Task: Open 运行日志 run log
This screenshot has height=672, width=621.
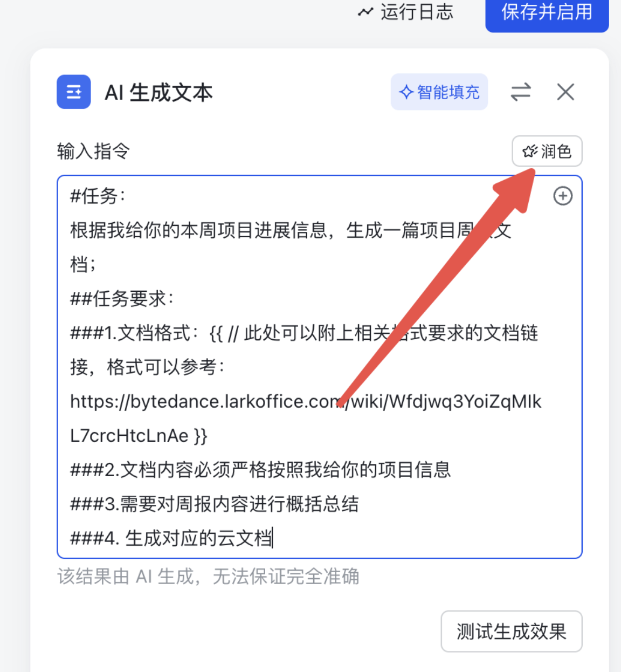Action: click(x=406, y=11)
